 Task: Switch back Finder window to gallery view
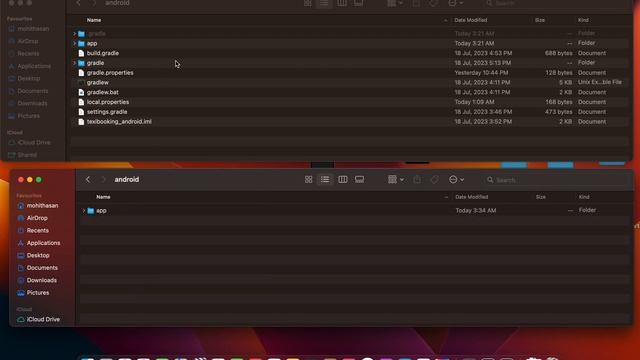(x=359, y=3)
